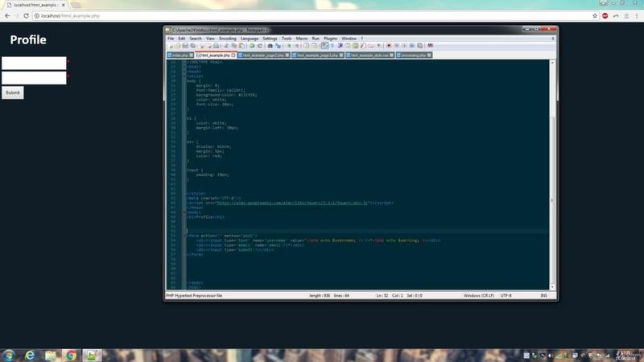Image resolution: width=644 pixels, height=362 pixels.
Task: Collapse the fold marker beside the form tag line
Action: point(184,236)
